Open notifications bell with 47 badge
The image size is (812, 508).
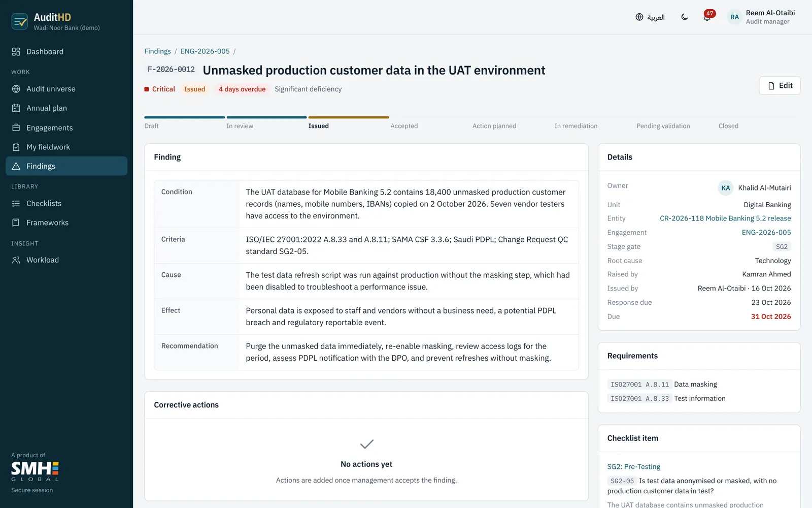pyautogui.click(x=707, y=17)
